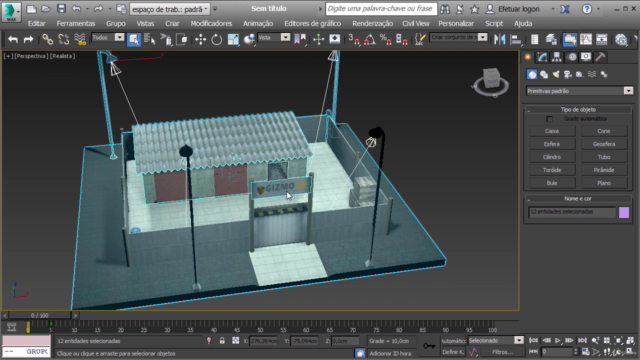Toggle window/crossing selection mode
640x360 pixels.
pyautogui.click(x=182, y=39)
